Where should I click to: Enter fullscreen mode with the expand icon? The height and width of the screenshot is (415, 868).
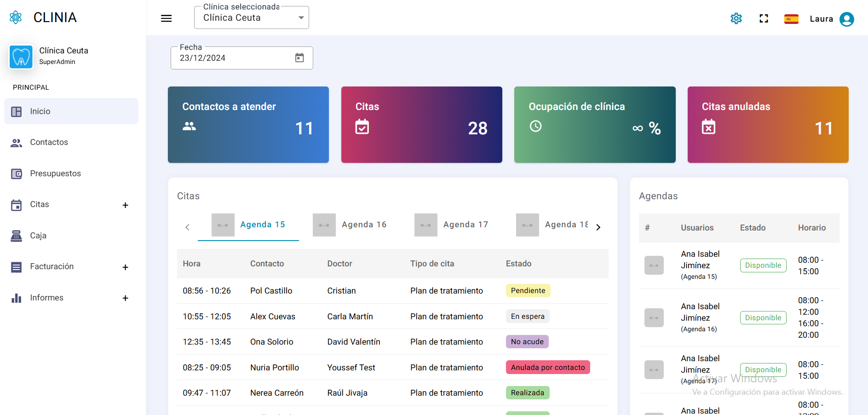click(x=764, y=18)
